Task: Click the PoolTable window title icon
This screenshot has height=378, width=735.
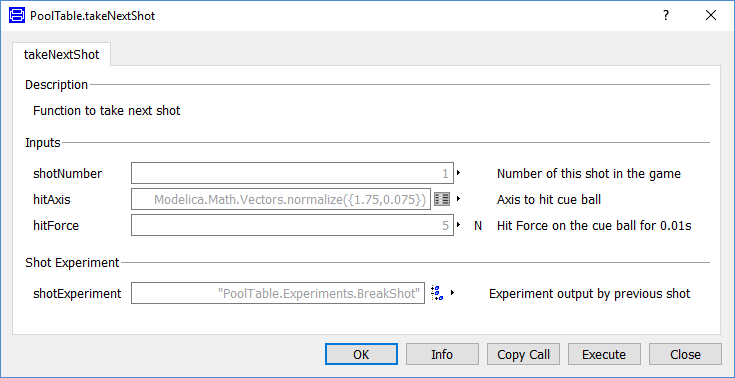Action: tap(17, 16)
